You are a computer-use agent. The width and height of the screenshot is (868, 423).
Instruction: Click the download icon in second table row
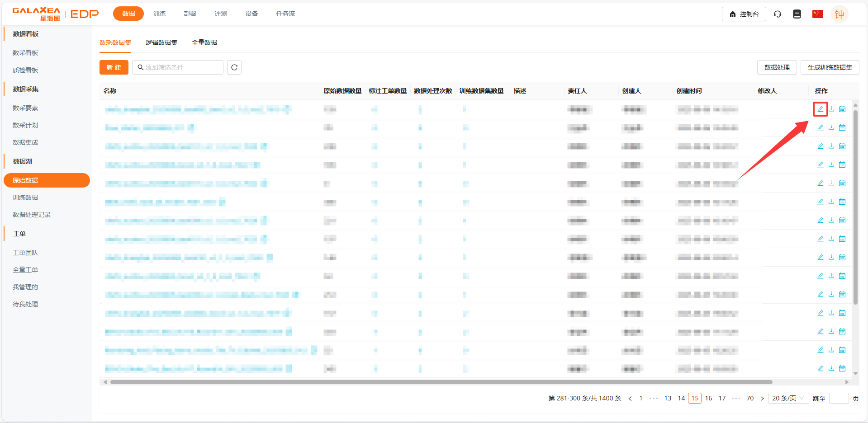pos(831,127)
